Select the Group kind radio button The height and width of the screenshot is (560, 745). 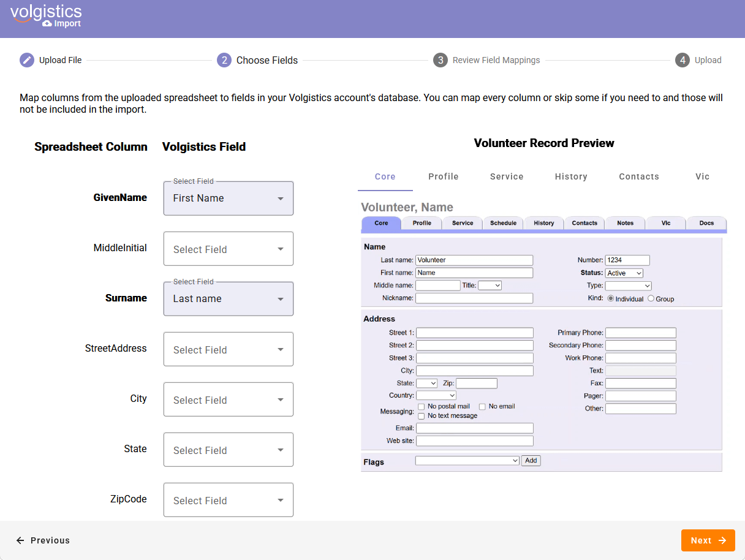coord(651,299)
